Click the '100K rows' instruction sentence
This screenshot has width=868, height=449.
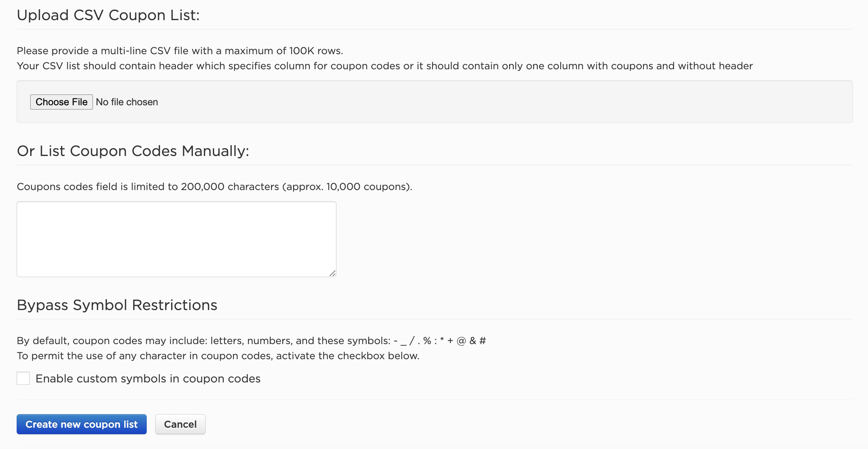click(180, 51)
